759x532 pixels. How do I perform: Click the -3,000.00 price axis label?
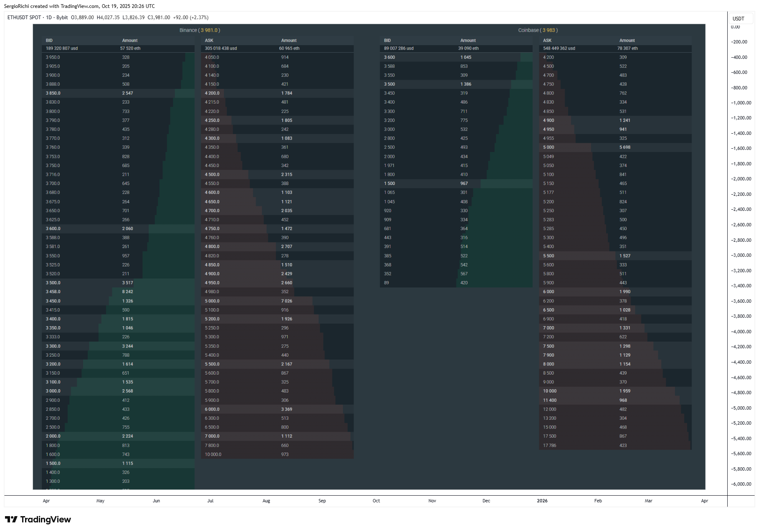(x=741, y=255)
